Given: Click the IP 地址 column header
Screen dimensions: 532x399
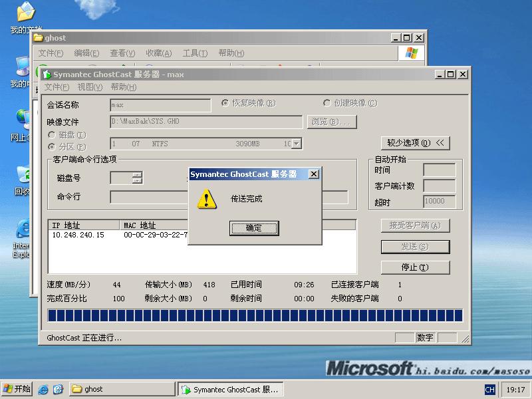Looking at the screenshot, I should coord(84,225).
